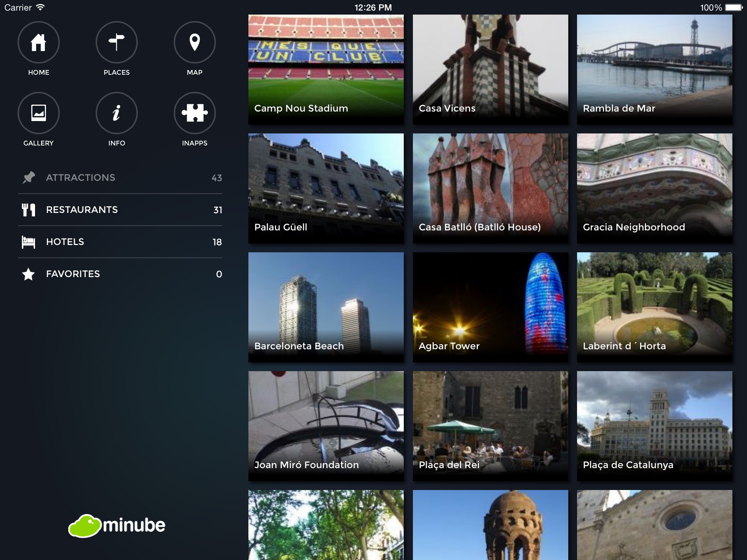The image size is (747, 560).
Task: Open Places signpost icon
Action: tap(116, 42)
